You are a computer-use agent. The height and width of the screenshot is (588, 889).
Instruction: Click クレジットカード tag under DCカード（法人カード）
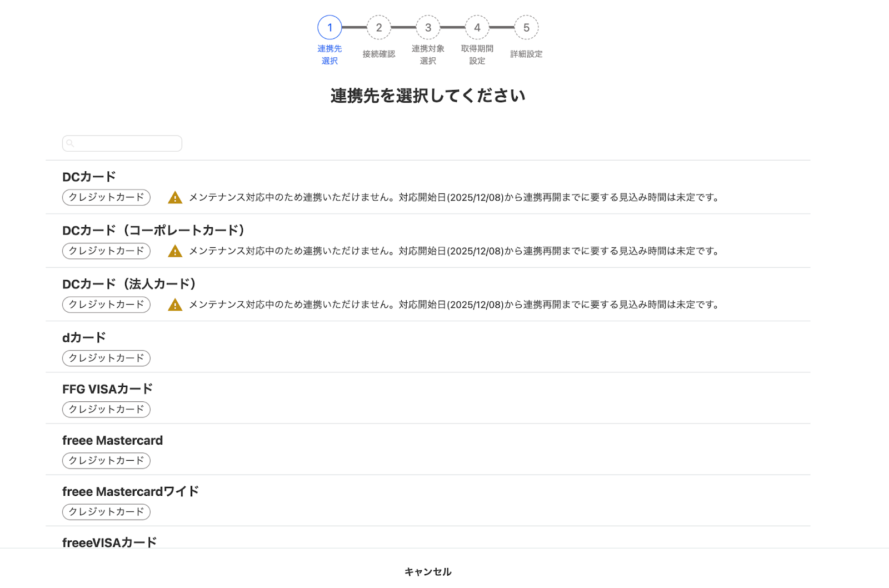click(106, 305)
